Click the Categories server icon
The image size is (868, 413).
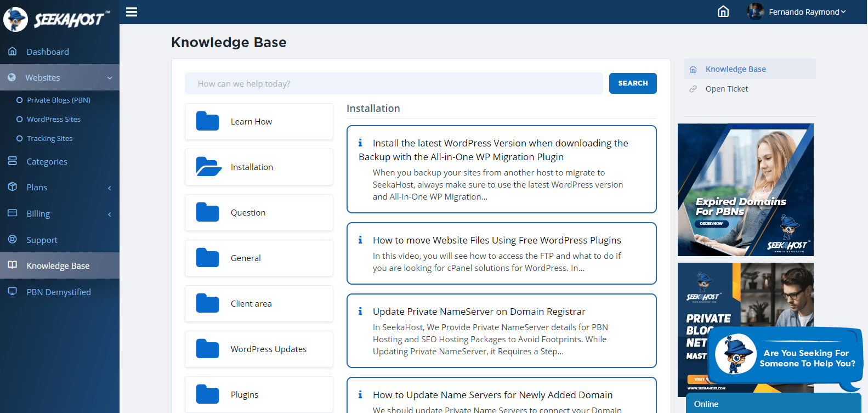pyautogui.click(x=13, y=161)
